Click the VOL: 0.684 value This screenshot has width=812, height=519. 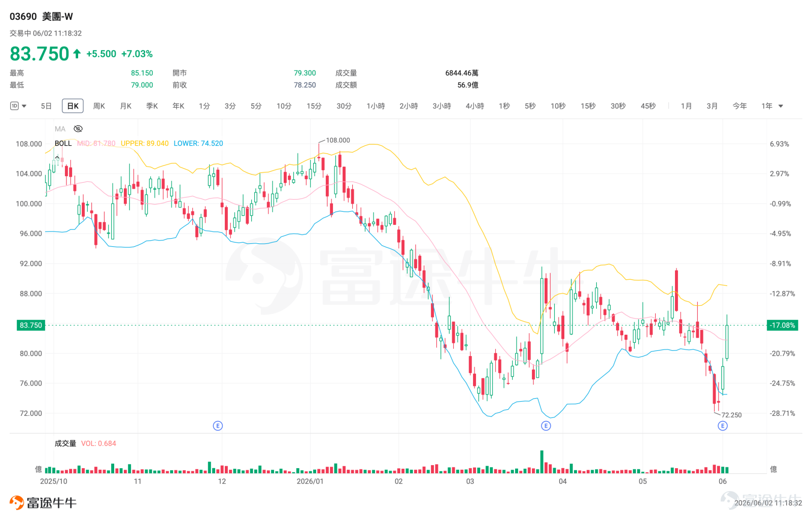[x=98, y=443]
